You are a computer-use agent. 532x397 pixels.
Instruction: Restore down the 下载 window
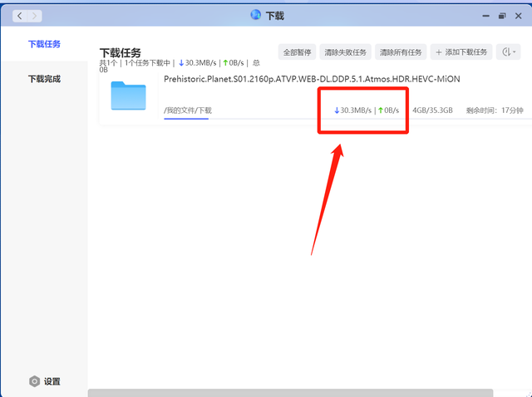coord(502,16)
